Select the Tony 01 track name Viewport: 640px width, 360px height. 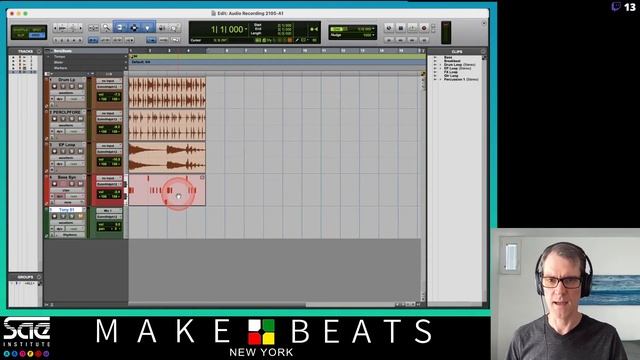pyautogui.click(x=67, y=210)
